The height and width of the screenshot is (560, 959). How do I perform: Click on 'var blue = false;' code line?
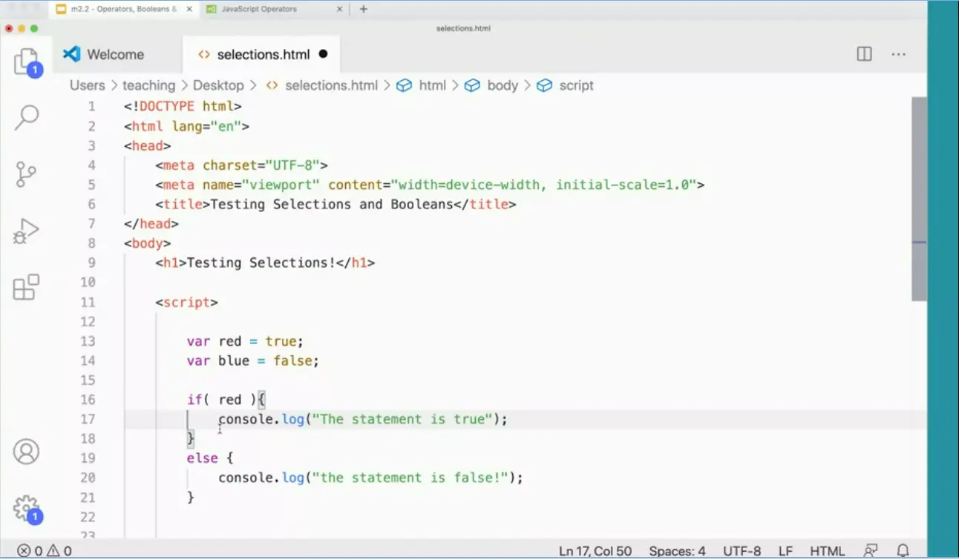coord(252,360)
